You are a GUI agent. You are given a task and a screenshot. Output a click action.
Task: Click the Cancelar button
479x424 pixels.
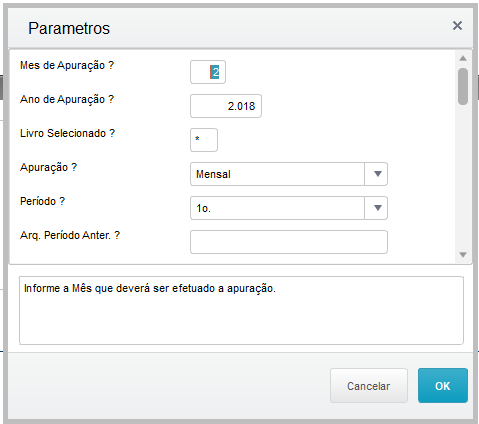tap(369, 385)
